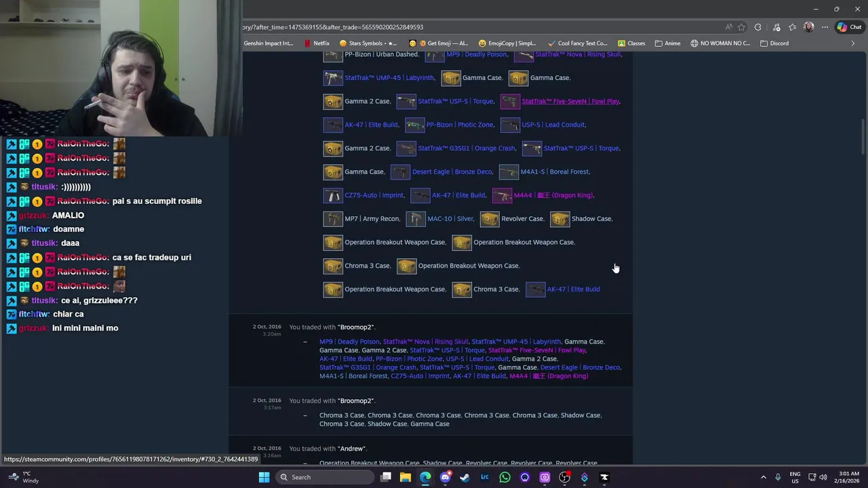Open Classes bookmark

tap(631, 43)
